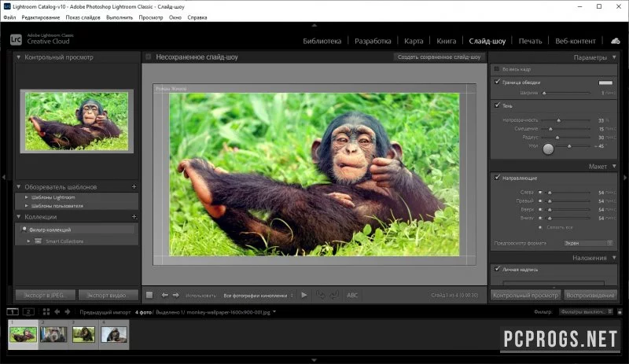Go to next slide arrow in toolbar
629x364 pixels.
click(x=176, y=295)
